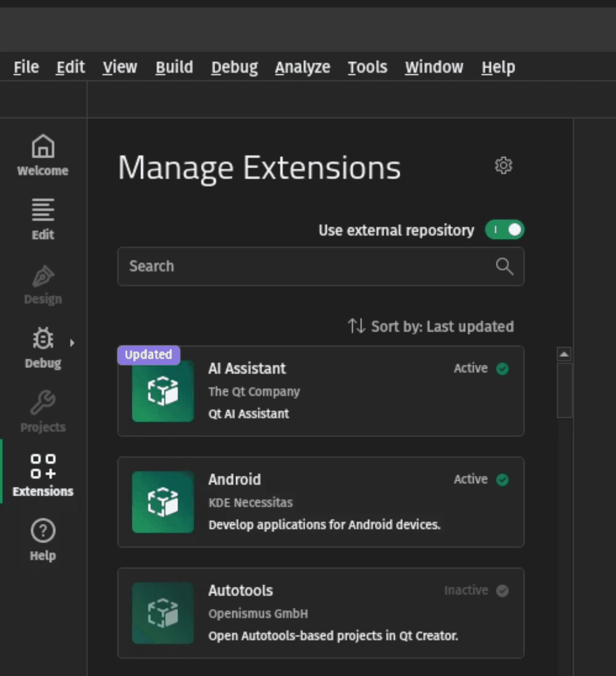The width and height of the screenshot is (616, 676).
Task: Click 'Openismus GmbH' vendor text
Action: (x=258, y=614)
